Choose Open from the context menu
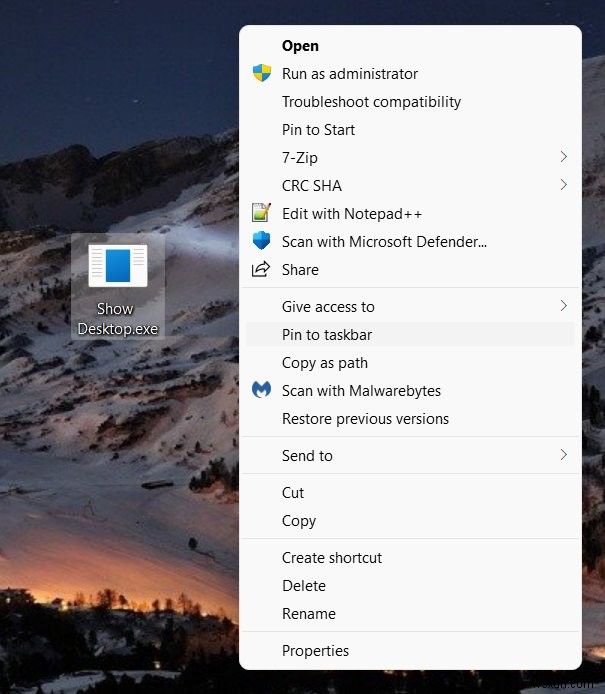Image resolution: width=605 pixels, height=694 pixels. 410,46
